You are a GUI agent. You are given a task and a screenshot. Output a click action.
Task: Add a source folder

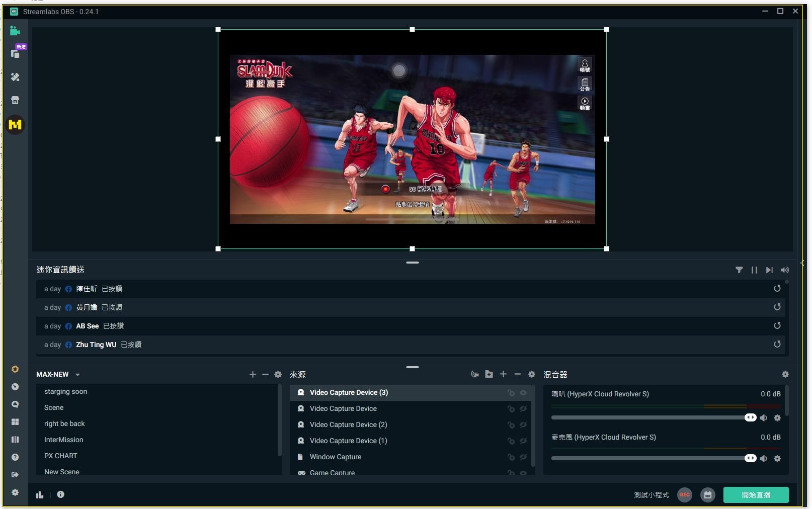tap(489, 374)
